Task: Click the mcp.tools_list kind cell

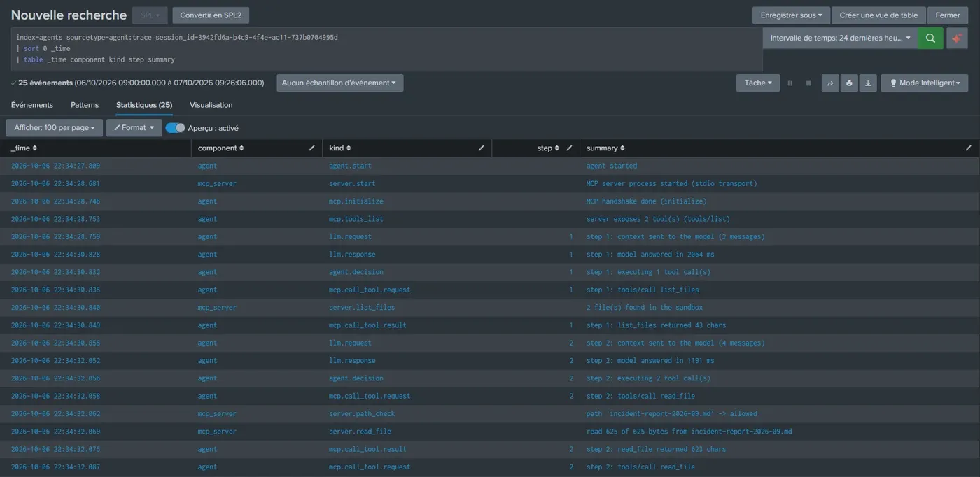Action: click(x=356, y=219)
